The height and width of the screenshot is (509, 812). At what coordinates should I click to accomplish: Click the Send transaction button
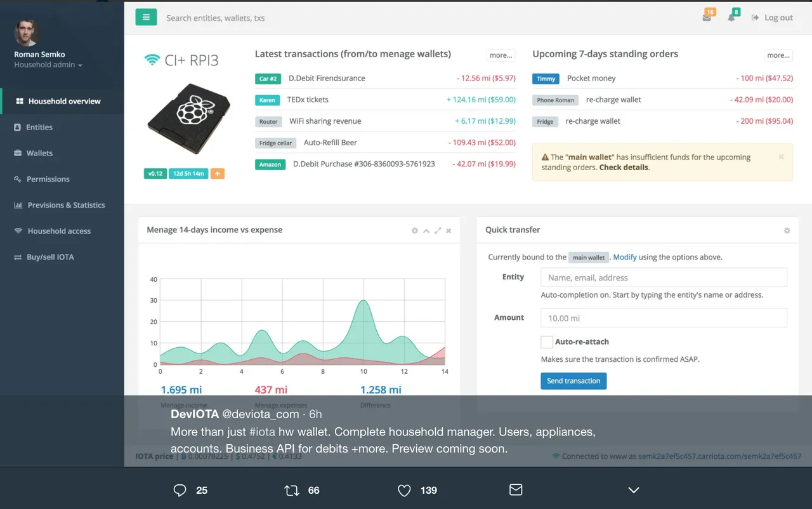[x=573, y=381]
